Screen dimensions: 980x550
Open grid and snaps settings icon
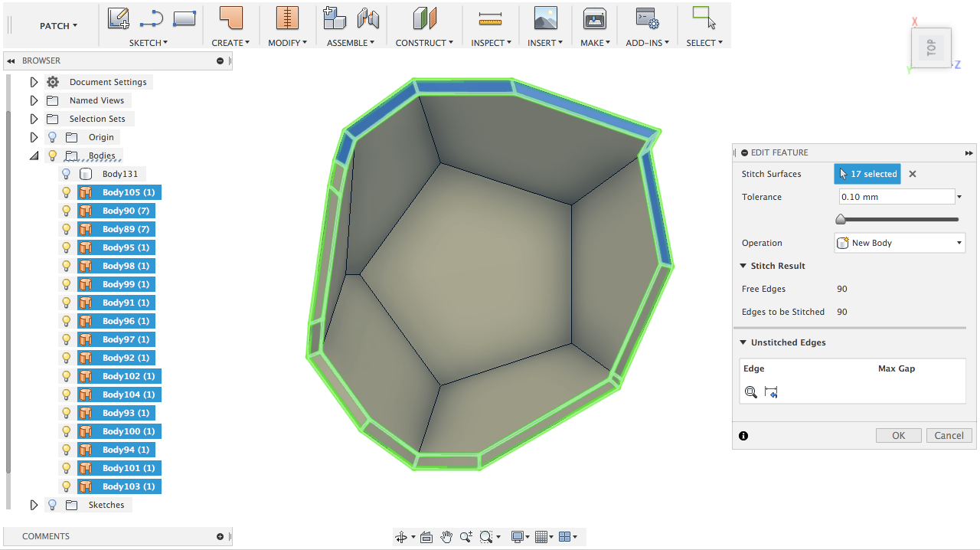pos(541,537)
